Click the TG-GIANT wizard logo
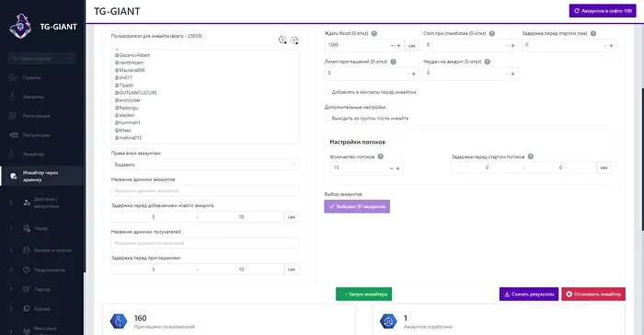 [20, 27]
